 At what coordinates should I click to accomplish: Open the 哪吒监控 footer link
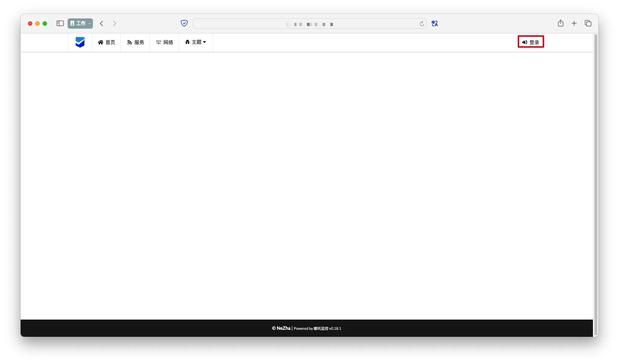[x=321, y=329]
